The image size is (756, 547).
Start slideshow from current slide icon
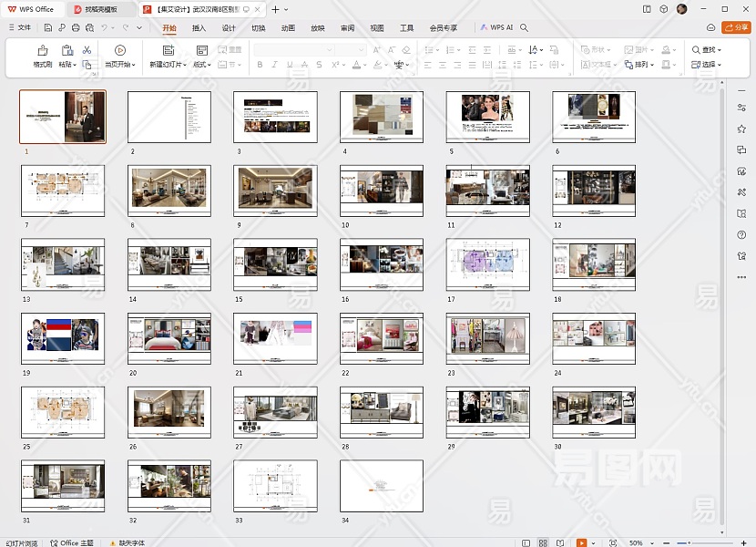119,50
